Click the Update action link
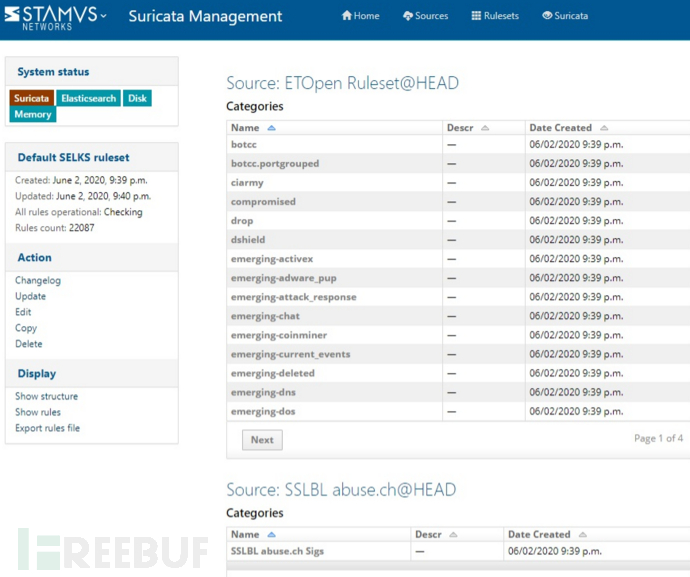 tap(30, 296)
